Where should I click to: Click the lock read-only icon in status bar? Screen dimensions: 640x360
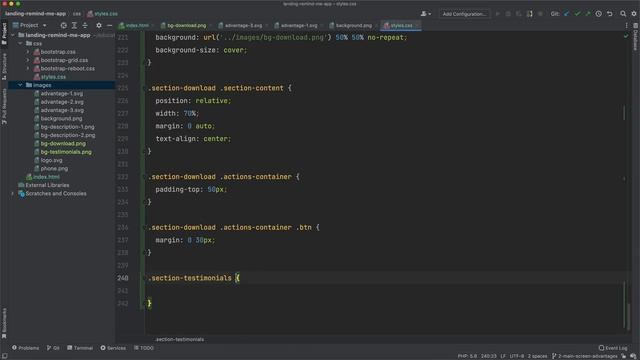coord(624,356)
